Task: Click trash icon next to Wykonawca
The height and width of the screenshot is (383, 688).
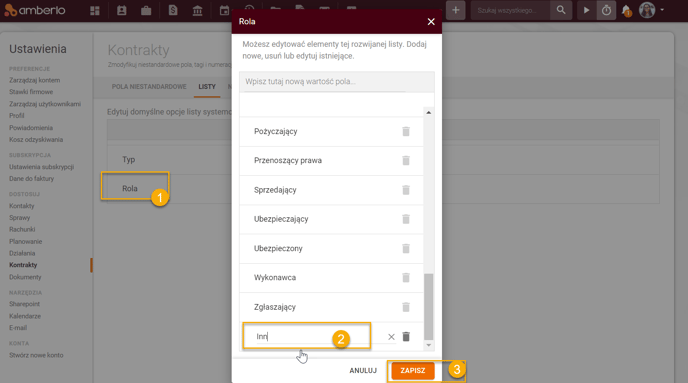Action: click(x=406, y=278)
